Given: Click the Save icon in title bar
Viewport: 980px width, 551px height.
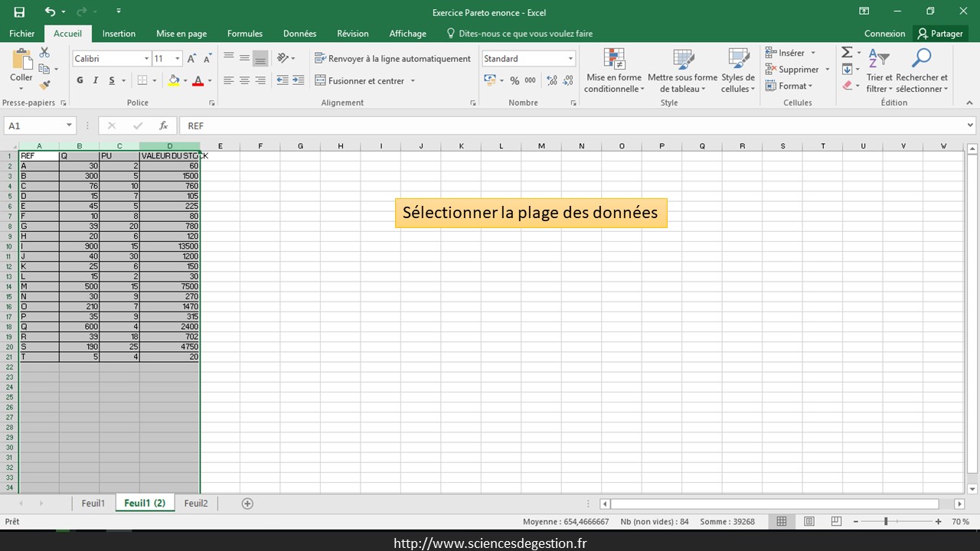Looking at the screenshot, I should point(19,11).
